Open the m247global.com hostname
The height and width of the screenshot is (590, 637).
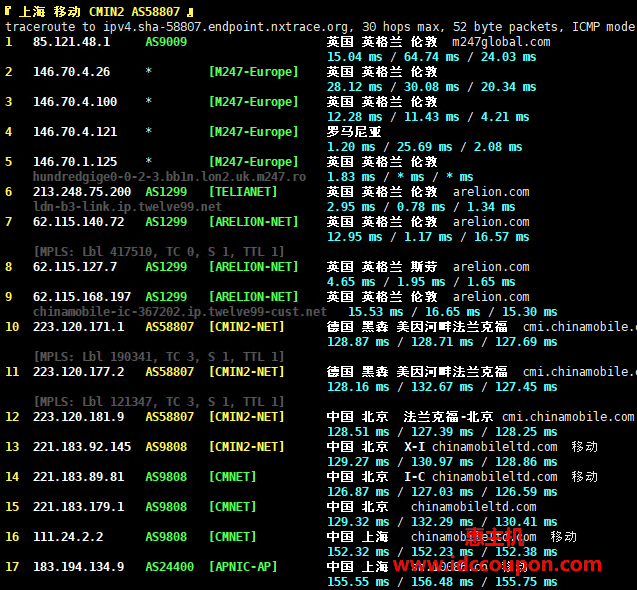501,42
